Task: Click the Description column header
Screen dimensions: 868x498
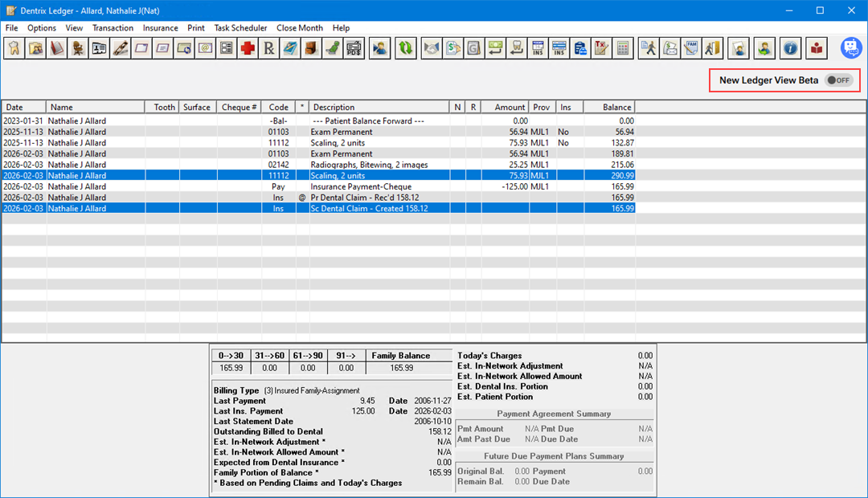Action: click(x=378, y=107)
